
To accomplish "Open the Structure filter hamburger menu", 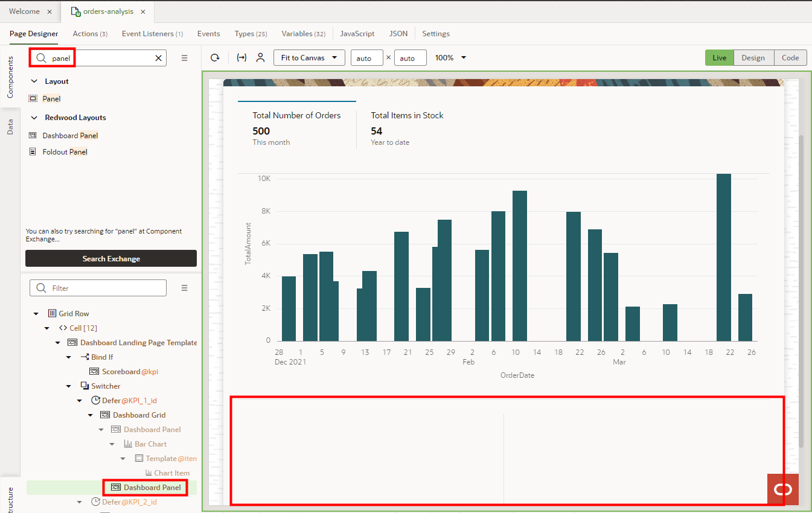I will [184, 288].
